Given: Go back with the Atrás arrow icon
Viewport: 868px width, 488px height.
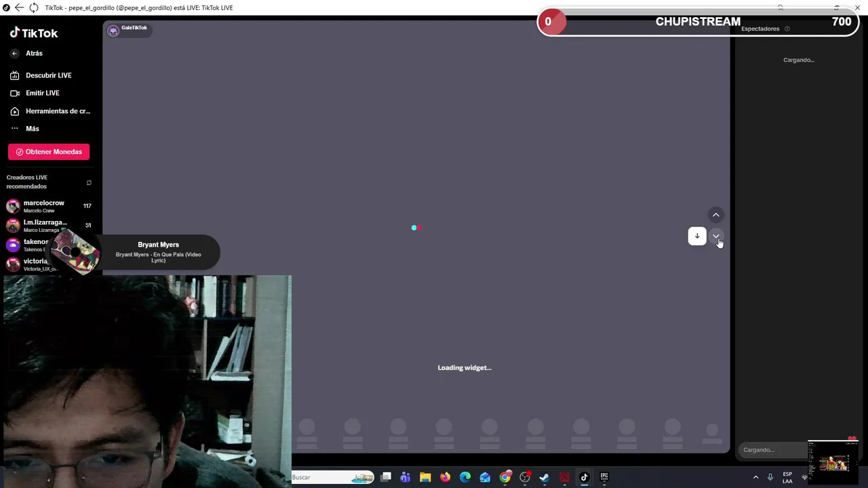Looking at the screenshot, I should tap(15, 54).
